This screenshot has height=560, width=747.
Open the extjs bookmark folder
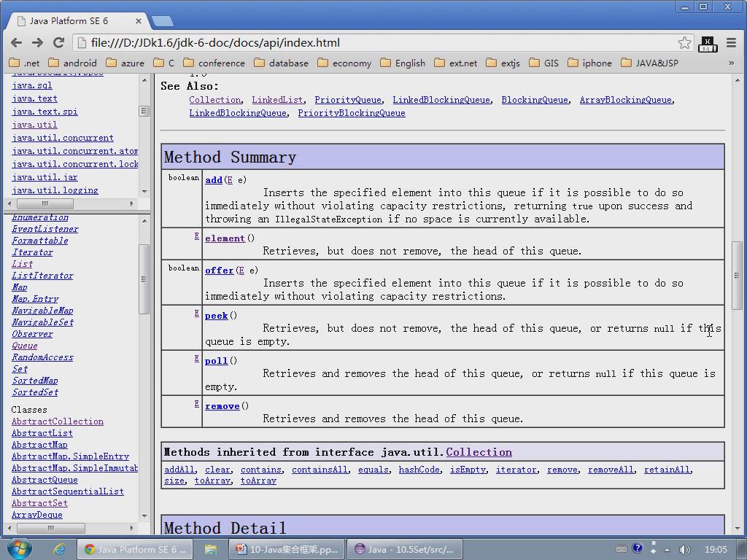503,63
